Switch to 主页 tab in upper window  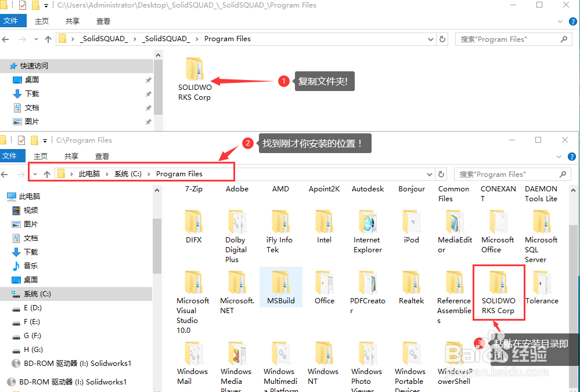pyautogui.click(x=42, y=21)
